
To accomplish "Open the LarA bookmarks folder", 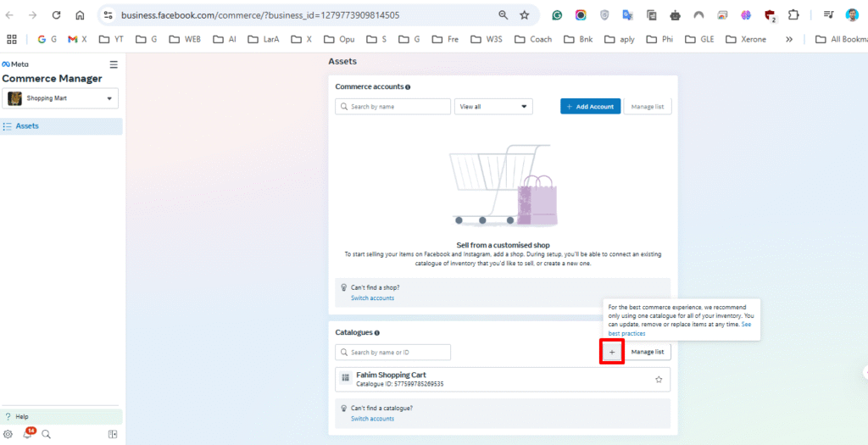I will point(264,39).
